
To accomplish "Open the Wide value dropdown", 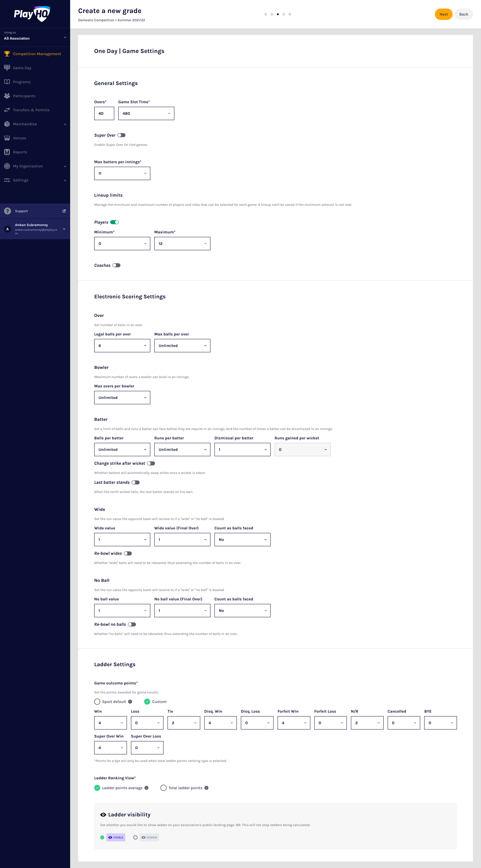I will pos(122,539).
